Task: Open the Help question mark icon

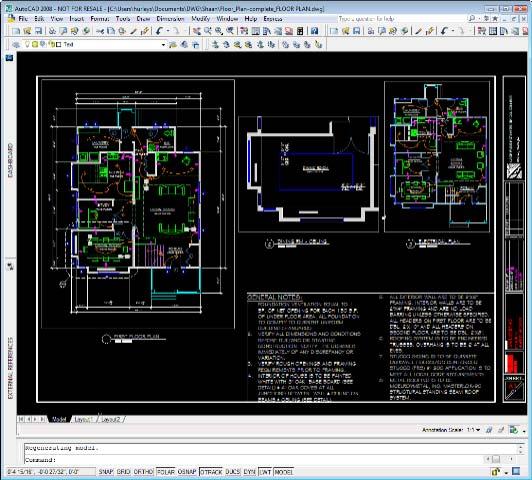Action: coord(315,31)
